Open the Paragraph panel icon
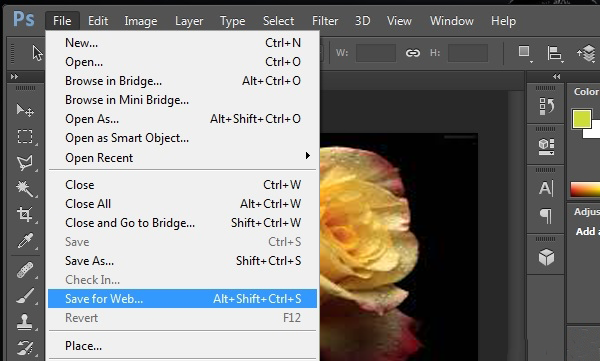 point(546,216)
